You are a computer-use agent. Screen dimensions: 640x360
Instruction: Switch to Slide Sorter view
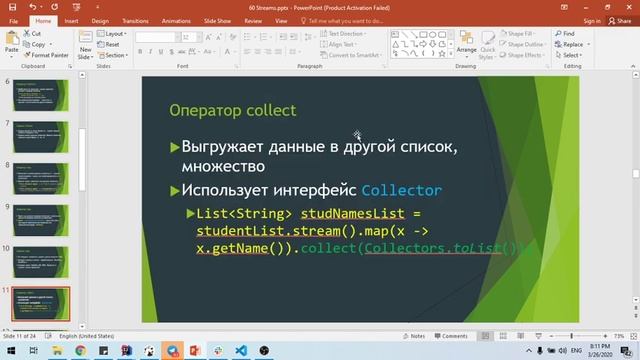pyautogui.click(x=503, y=336)
